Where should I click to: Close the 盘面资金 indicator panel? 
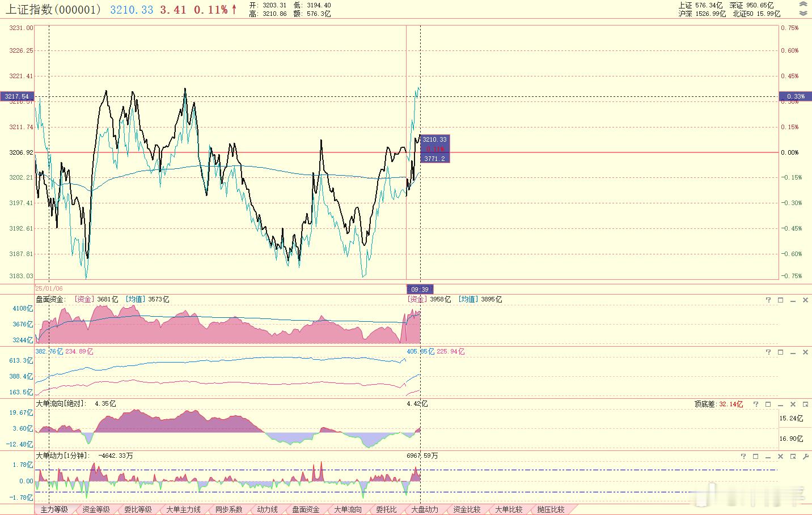point(805,300)
